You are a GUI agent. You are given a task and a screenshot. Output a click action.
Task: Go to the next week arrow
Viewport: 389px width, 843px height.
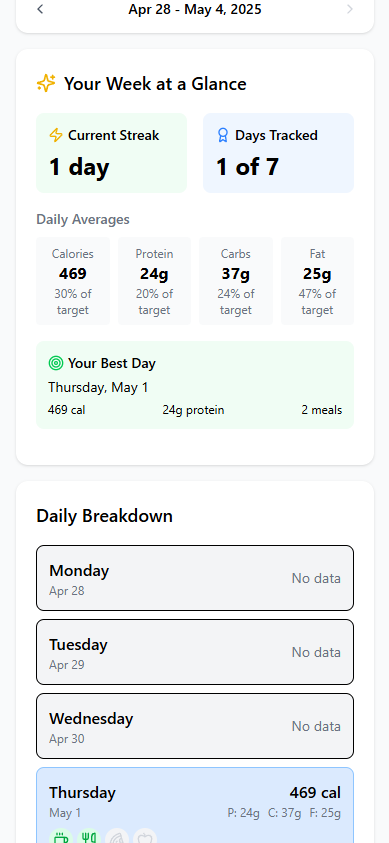coord(350,9)
